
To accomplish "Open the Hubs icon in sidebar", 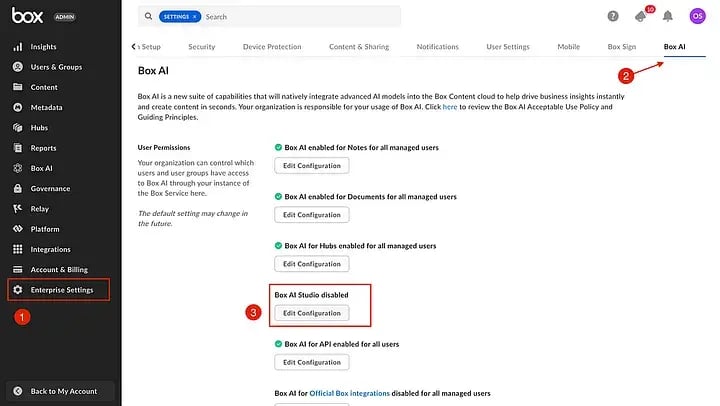I will coord(17,128).
